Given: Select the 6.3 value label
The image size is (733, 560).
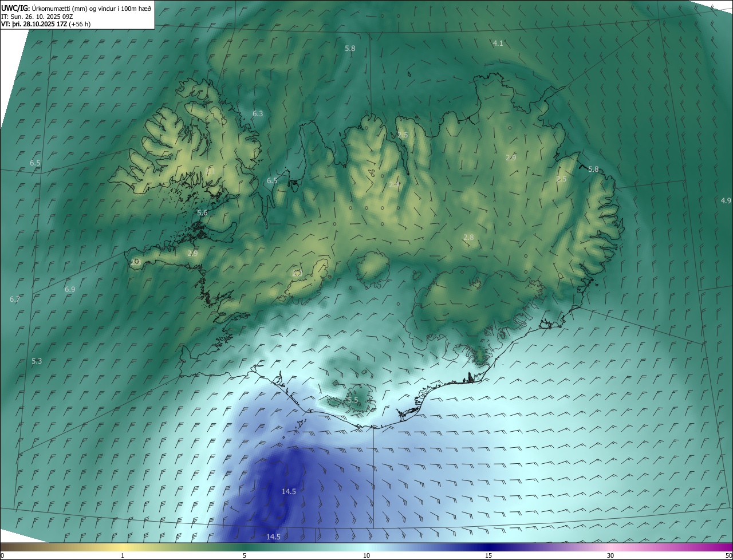Looking at the screenshot, I should (x=258, y=114).
